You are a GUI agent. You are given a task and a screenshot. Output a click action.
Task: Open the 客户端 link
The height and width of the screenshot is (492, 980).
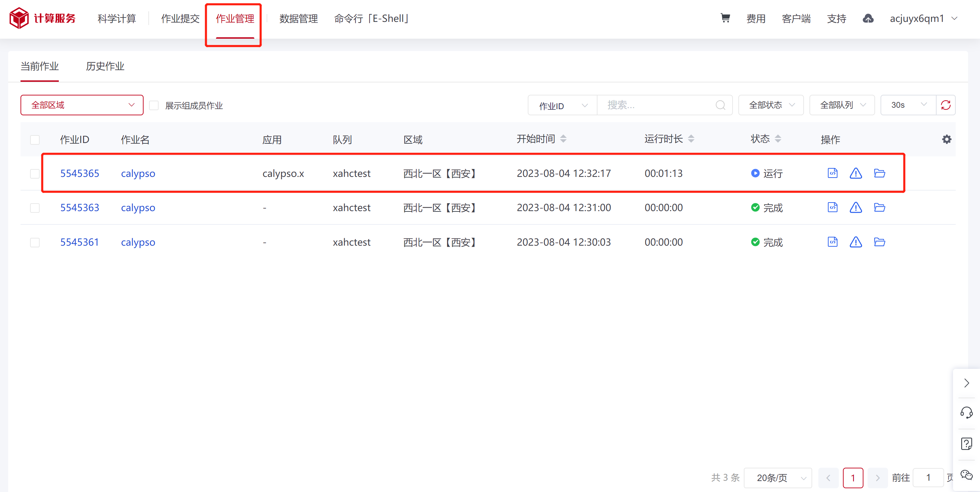[796, 18]
